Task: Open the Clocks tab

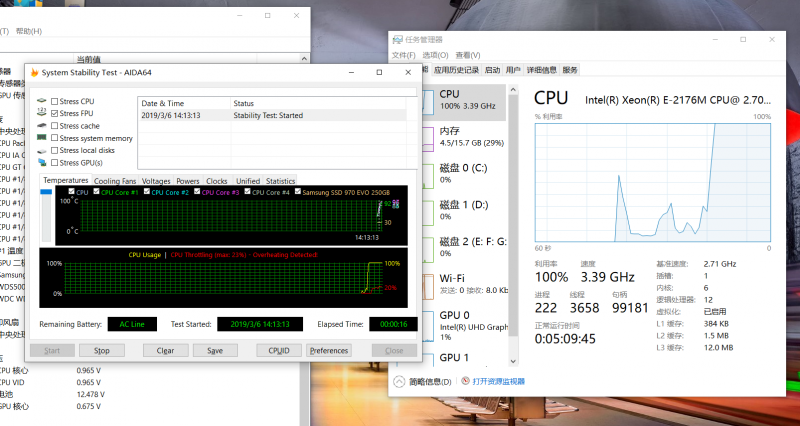Action: pos(217,181)
